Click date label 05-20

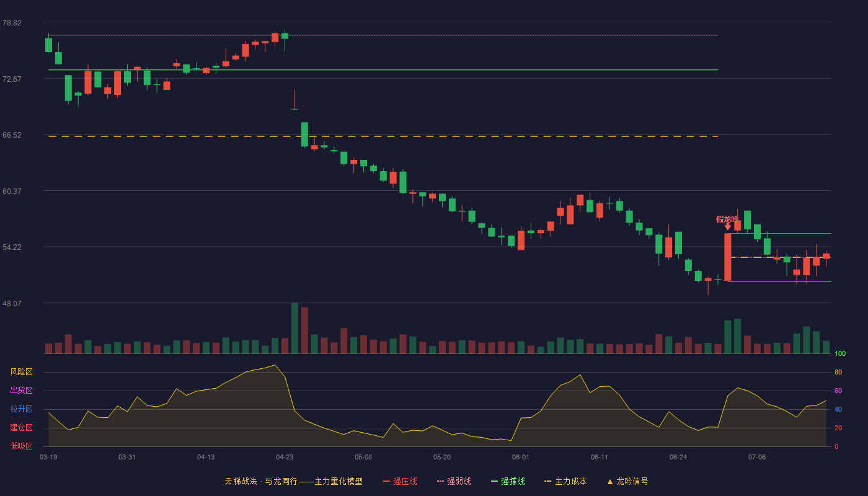pyautogui.click(x=442, y=457)
